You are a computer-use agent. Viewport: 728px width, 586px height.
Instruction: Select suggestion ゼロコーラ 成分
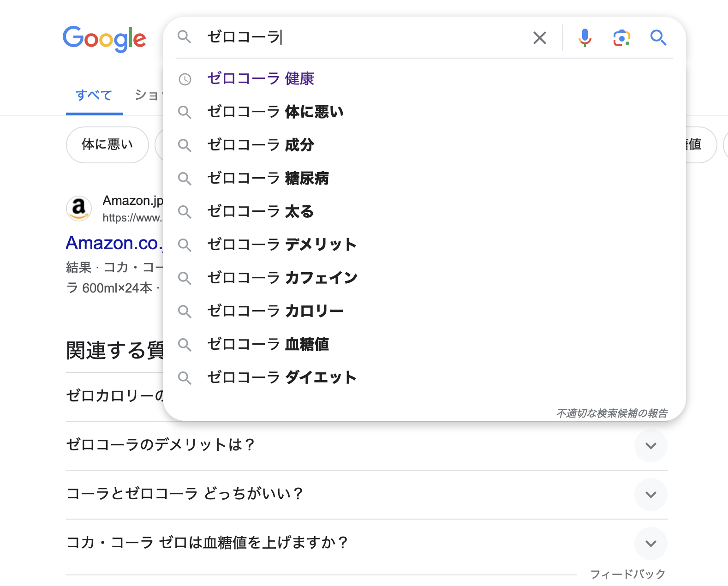424,145
